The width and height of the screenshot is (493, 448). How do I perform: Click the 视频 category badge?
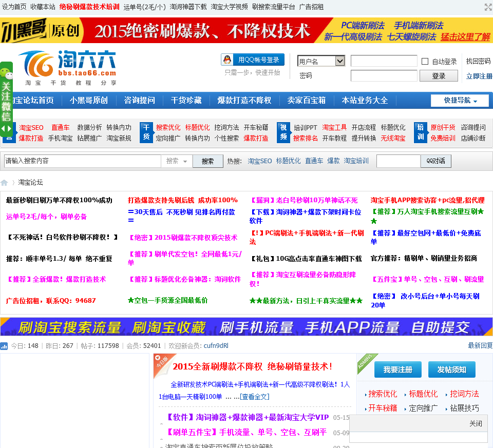(283, 132)
